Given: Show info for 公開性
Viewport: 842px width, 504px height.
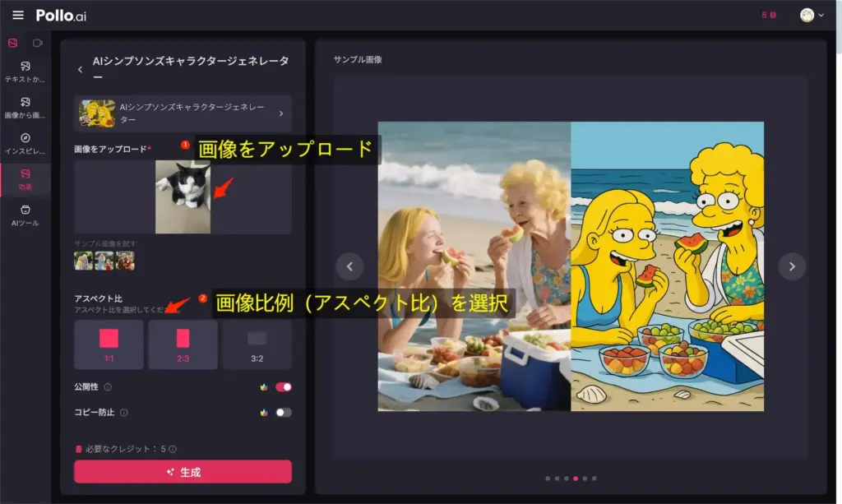Looking at the screenshot, I should point(108,387).
